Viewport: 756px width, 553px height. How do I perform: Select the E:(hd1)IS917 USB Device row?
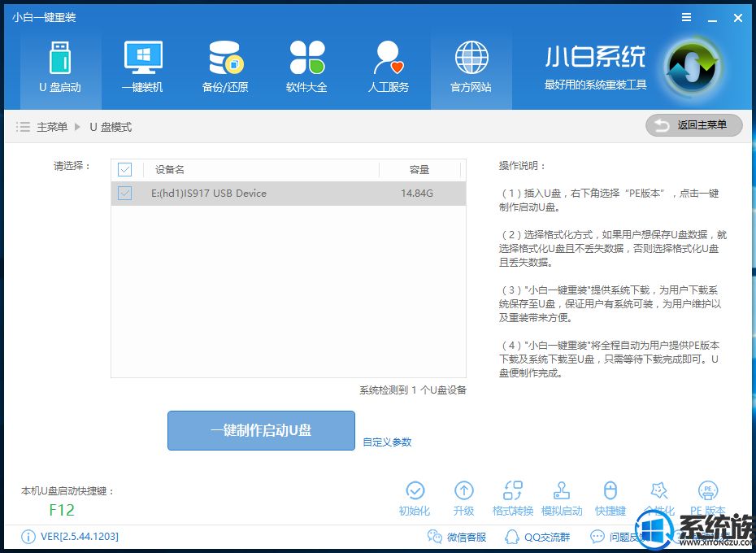pos(289,194)
